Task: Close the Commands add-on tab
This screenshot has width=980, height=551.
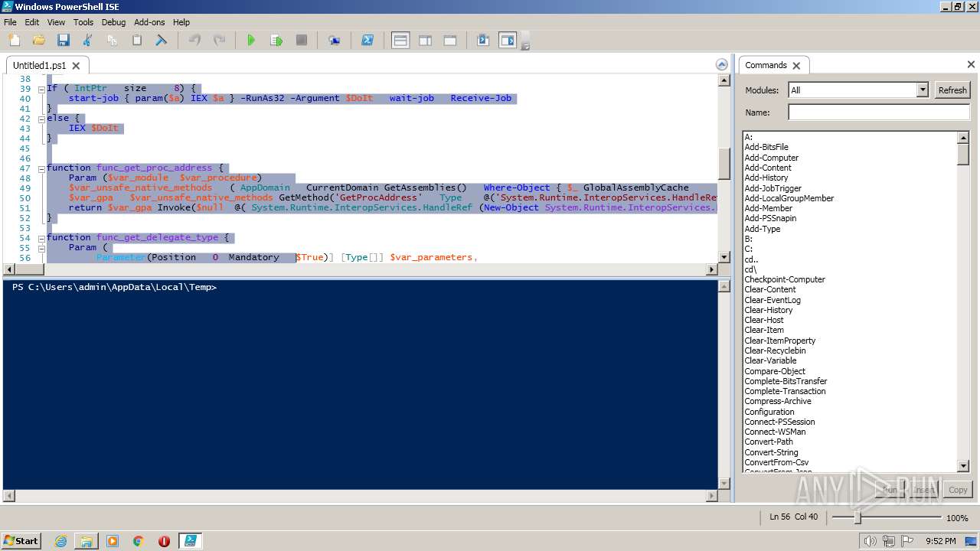Action: click(796, 66)
